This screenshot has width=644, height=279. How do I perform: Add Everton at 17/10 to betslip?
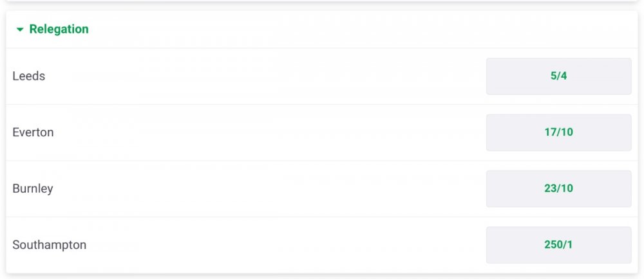(558, 132)
